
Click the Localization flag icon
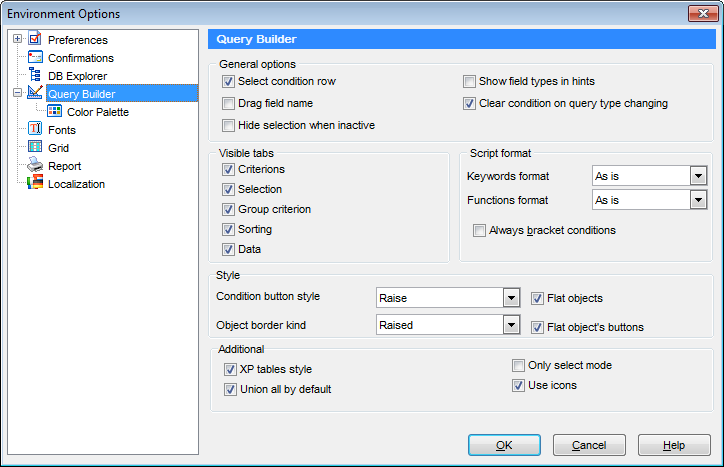tap(35, 184)
